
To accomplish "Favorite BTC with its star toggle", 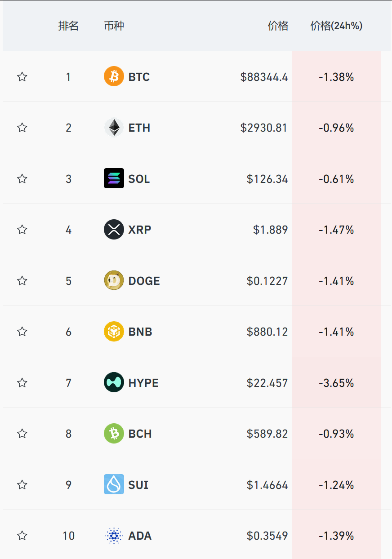I will pos(22,77).
